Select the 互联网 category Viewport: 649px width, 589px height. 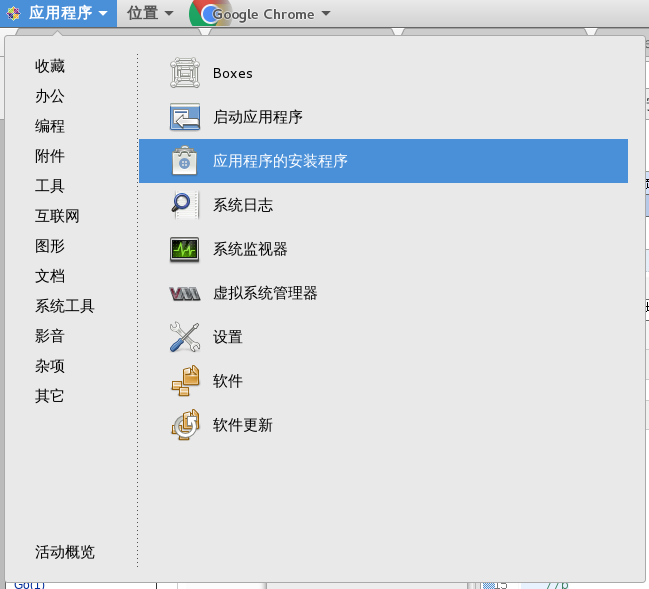[57, 216]
